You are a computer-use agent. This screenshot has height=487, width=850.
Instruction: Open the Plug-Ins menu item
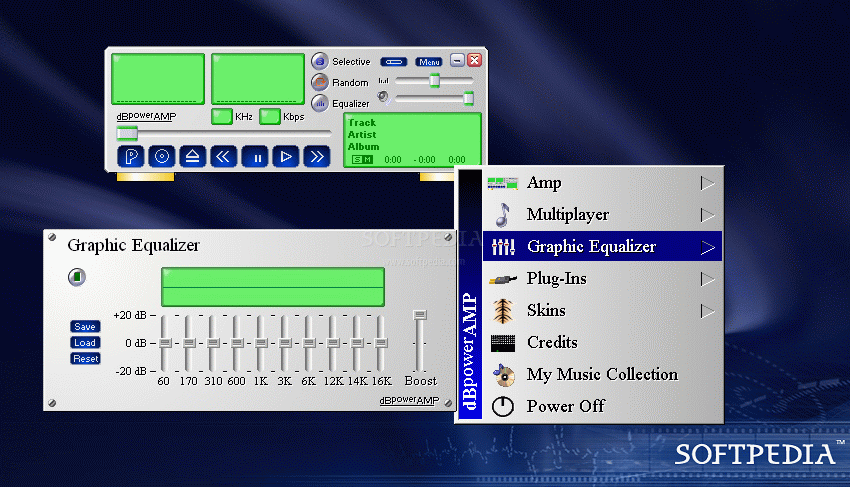pyautogui.click(x=602, y=278)
